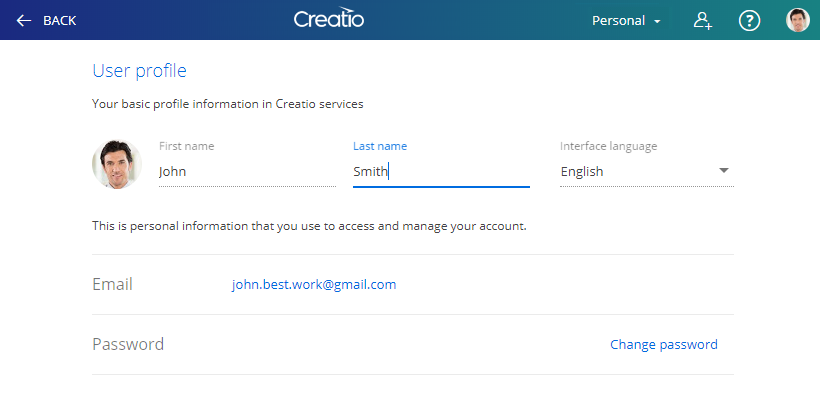This screenshot has width=820, height=413.
Task: Open the john.best.work@gmail.com email link
Action: click(314, 284)
